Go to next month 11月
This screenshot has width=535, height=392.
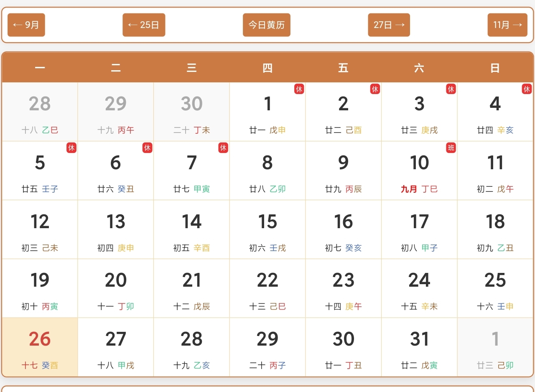coord(507,25)
